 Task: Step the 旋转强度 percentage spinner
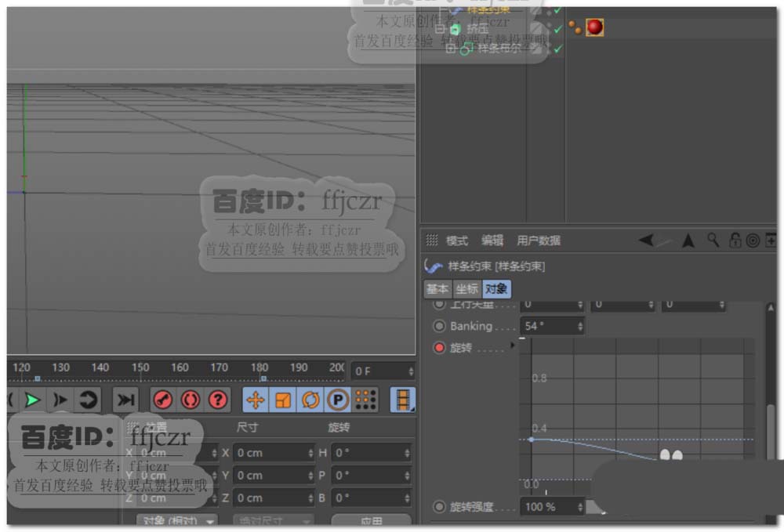(x=580, y=506)
